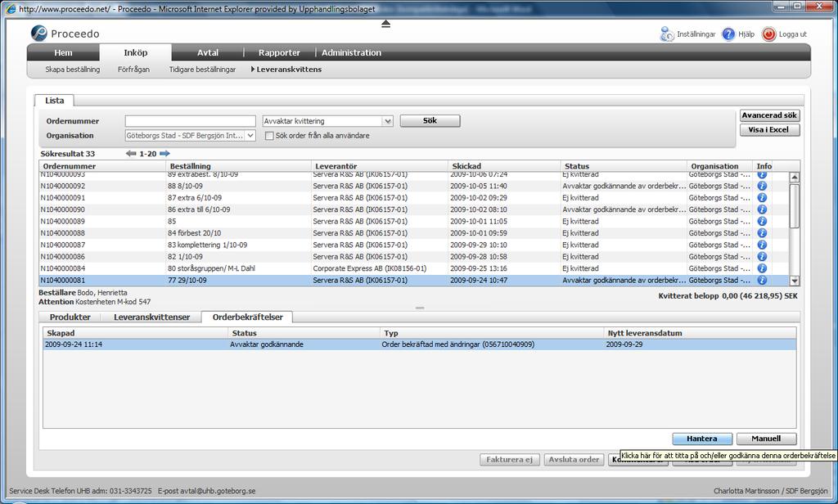The image size is (838, 504).
Task: Open the Hem menu tab
Action: [x=63, y=52]
